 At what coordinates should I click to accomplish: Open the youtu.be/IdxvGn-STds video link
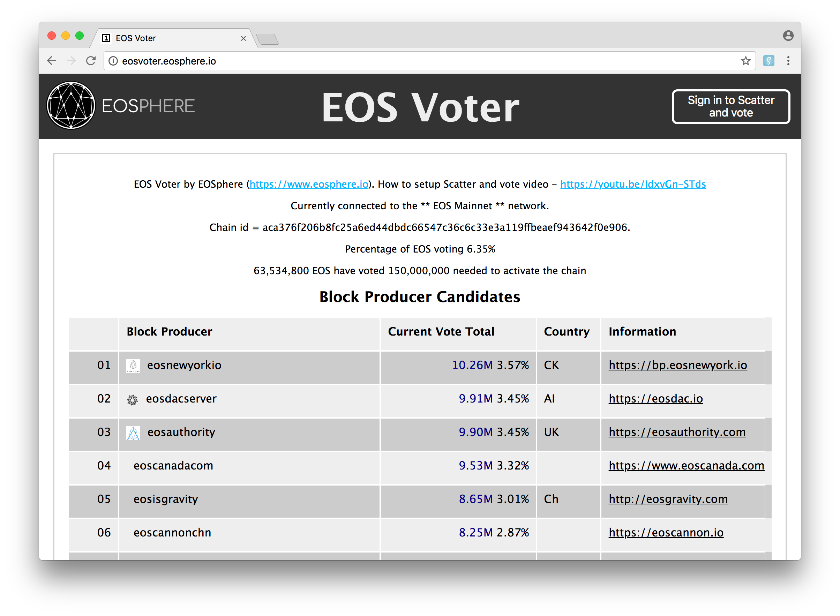click(633, 184)
